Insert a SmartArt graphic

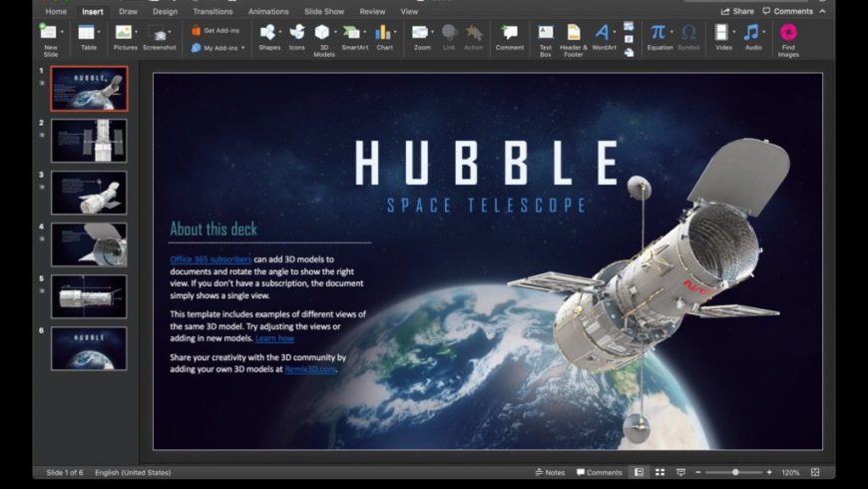[x=354, y=38]
